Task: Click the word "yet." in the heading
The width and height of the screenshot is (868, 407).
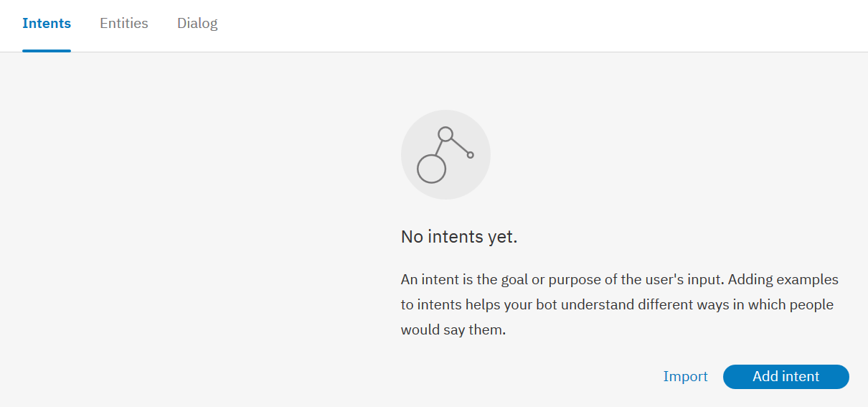Action: 503,237
